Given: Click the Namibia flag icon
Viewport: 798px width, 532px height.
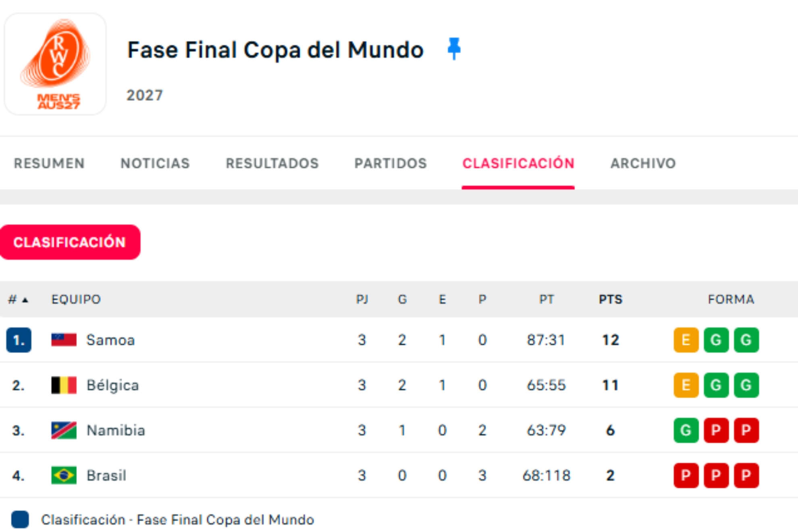Looking at the screenshot, I should pyautogui.click(x=64, y=430).
